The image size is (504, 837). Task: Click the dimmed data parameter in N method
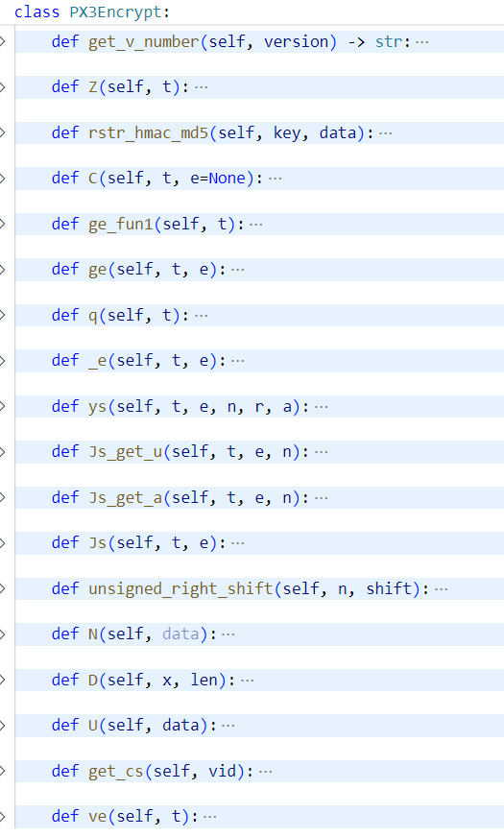tap(181, 634)
